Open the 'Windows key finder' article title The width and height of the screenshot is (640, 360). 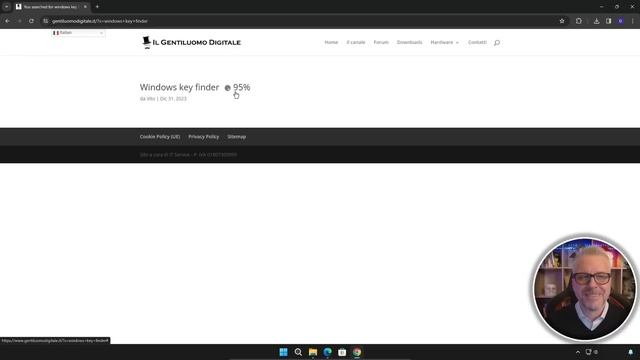(x=180, y=87)
